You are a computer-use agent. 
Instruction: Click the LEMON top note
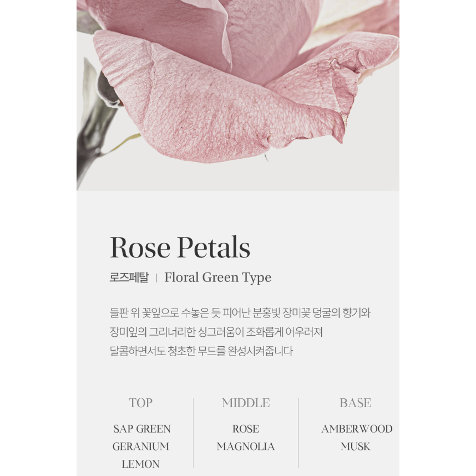click(140, 464)
